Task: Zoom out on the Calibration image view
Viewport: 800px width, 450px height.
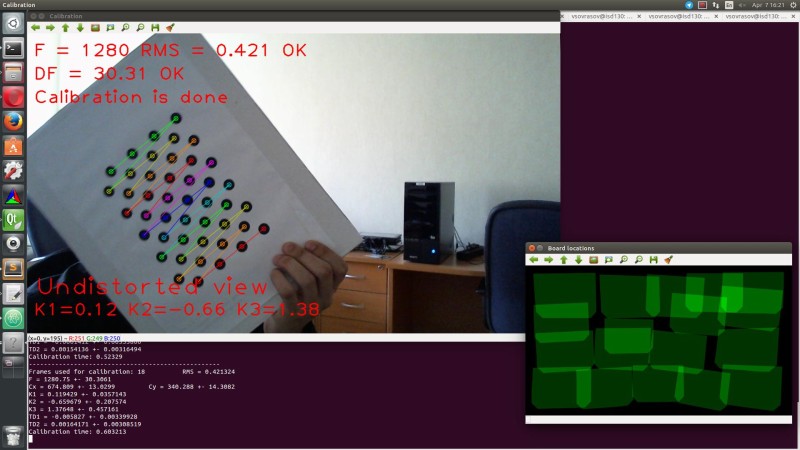Action: click(x=140, y=28)
